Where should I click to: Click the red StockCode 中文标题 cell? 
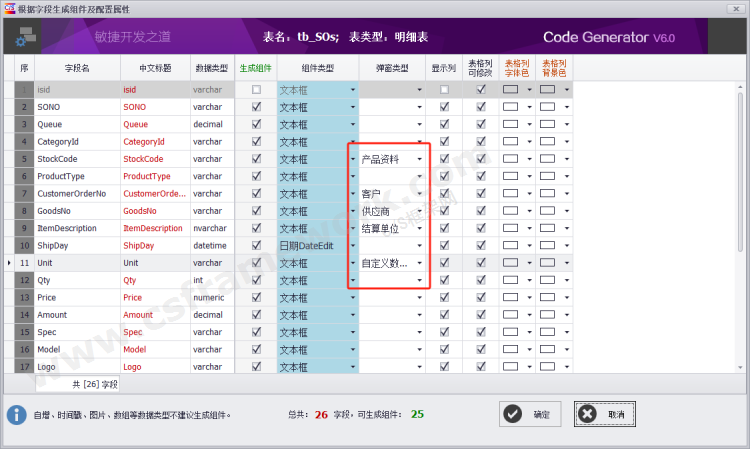(x=155, y=159)
